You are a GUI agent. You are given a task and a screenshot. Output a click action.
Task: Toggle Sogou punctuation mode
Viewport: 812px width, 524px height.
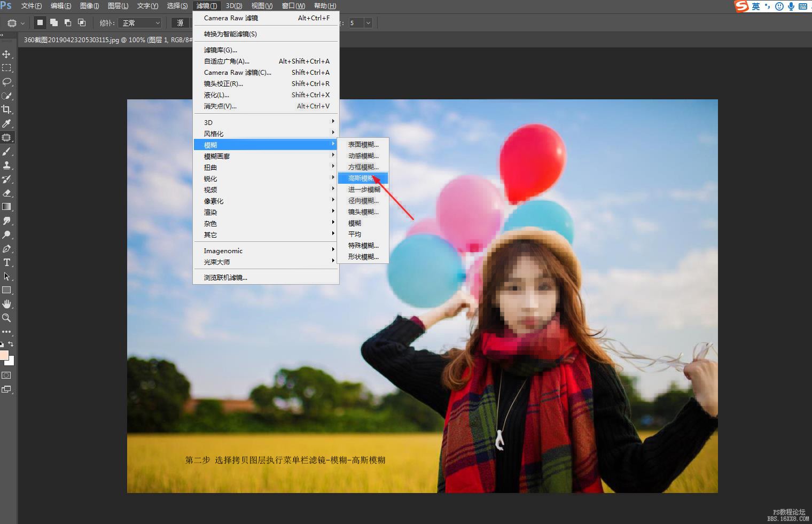coord(767,6)
